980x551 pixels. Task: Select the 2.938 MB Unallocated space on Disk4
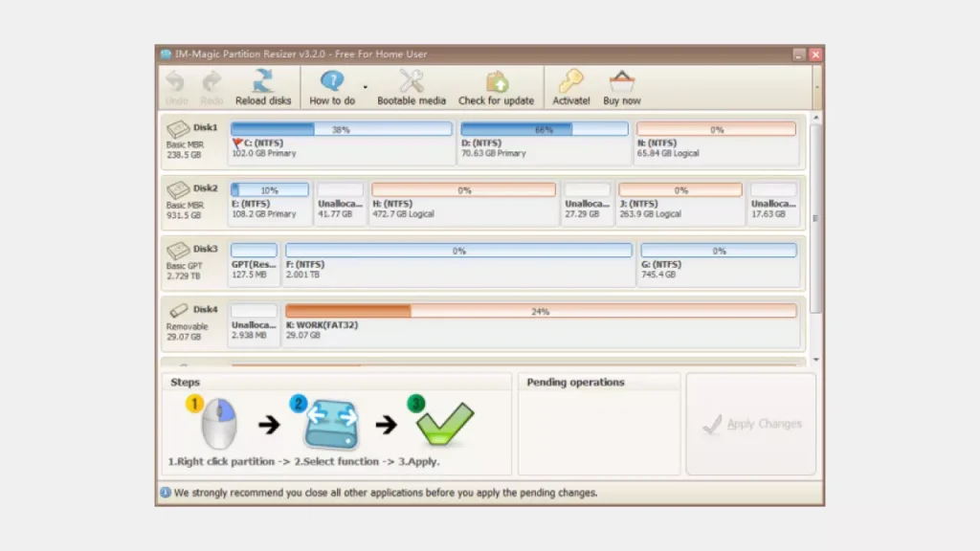(x=254, y=323)
